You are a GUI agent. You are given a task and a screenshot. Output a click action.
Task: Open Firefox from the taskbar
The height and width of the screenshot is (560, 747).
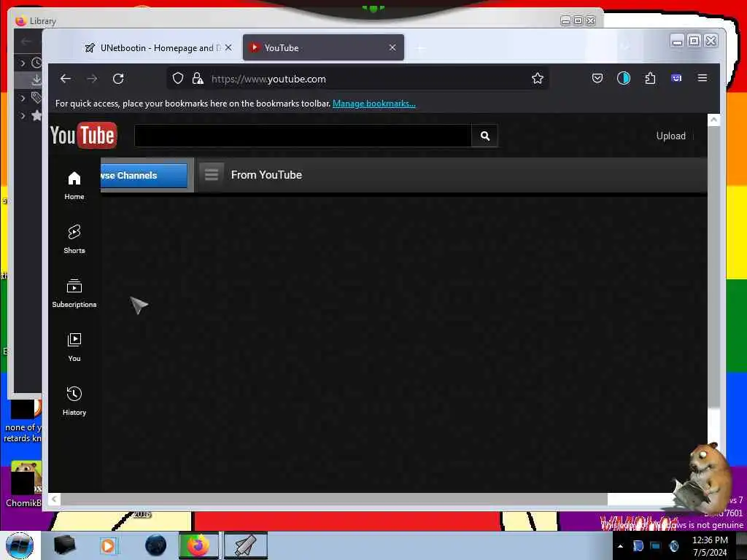[x=198, y=545]
